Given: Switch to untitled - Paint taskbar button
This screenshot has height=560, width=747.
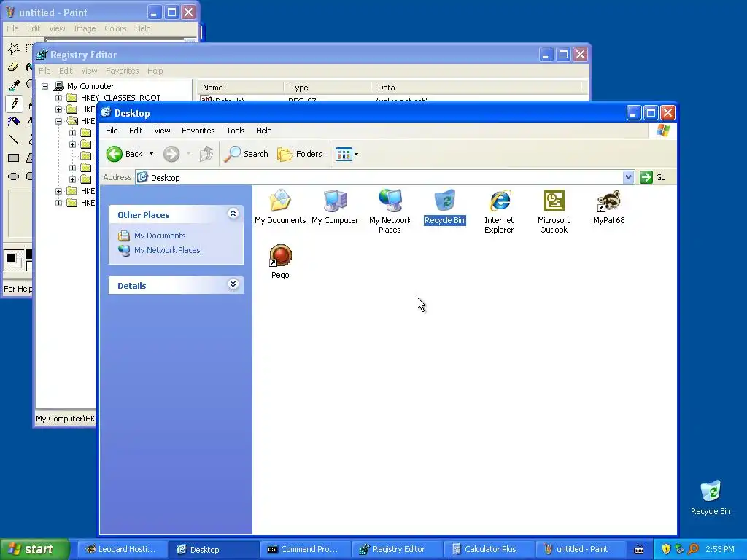Looking at the screenshot, I should coord(580,549).
